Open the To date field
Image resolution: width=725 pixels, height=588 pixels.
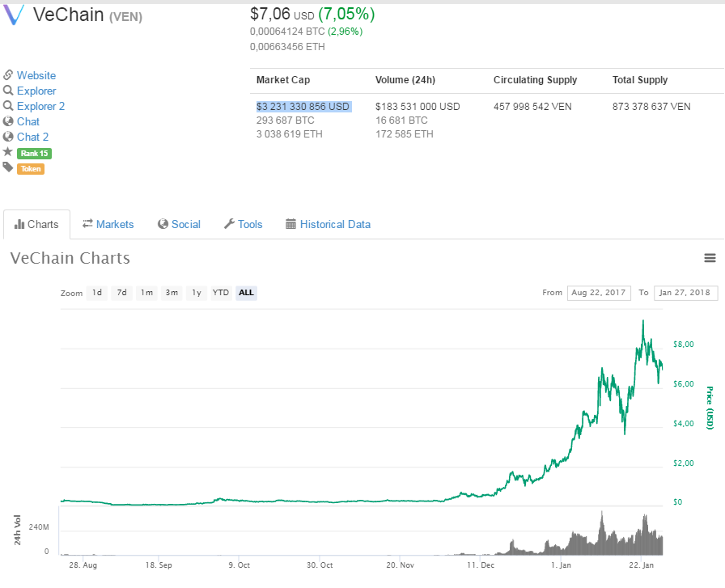click(x=685, y=293)
